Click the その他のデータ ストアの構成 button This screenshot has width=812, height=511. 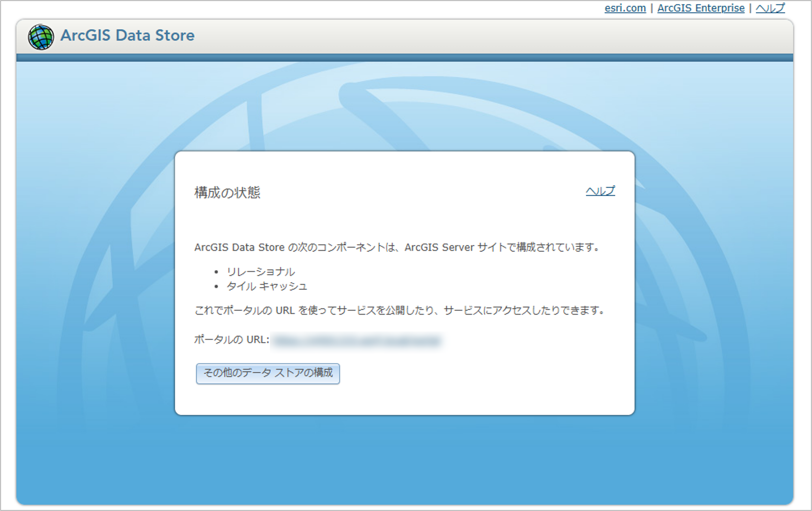click(268, 374)
